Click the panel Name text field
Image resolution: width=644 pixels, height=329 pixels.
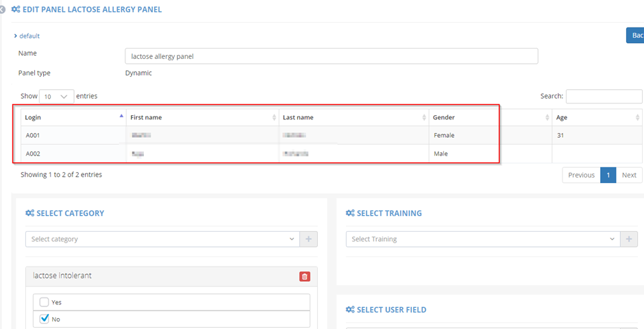[332, 56]
